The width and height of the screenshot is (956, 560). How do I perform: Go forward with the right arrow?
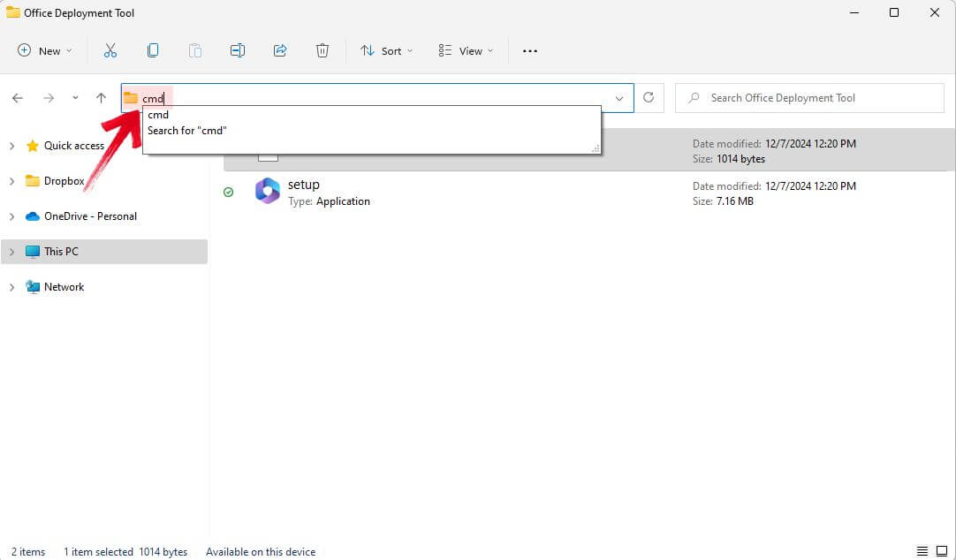pos(49,98)
